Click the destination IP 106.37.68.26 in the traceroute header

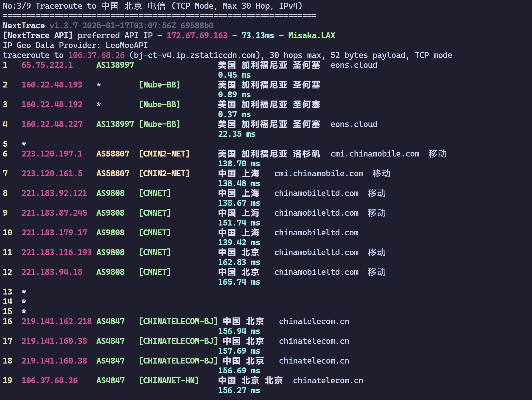click(x=96, y=55)
